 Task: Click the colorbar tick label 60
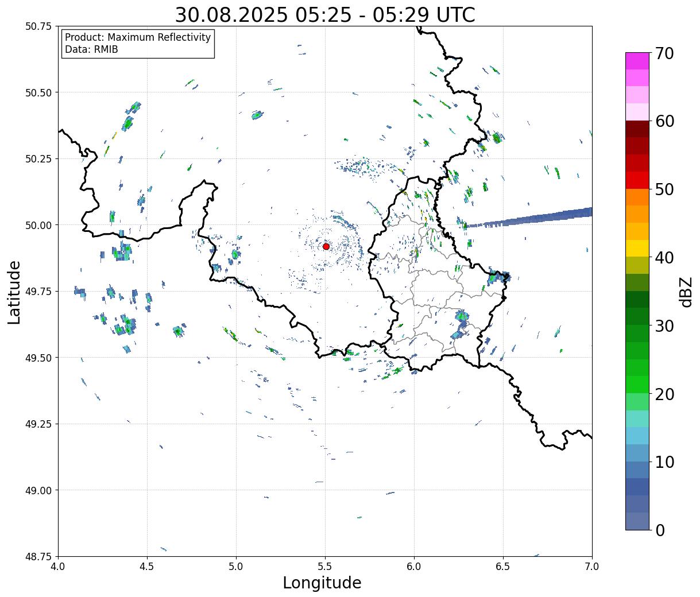664,121
